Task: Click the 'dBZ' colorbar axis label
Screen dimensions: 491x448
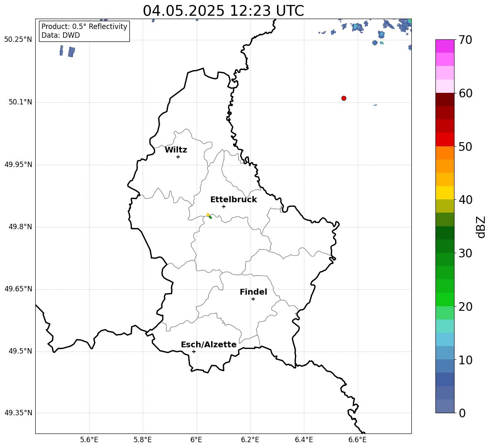Action: pyautogui.click(x=481, y=227)
